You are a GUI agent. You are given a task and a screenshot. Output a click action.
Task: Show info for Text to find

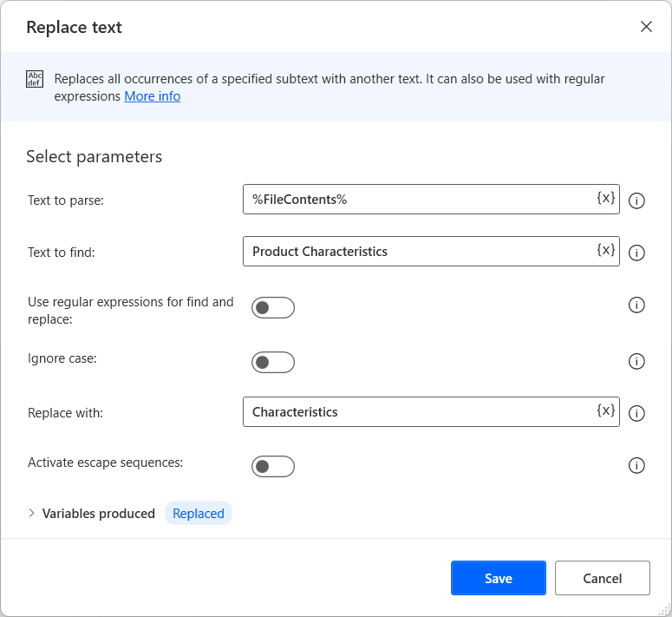pyautogui.click(x=636, y=253)
